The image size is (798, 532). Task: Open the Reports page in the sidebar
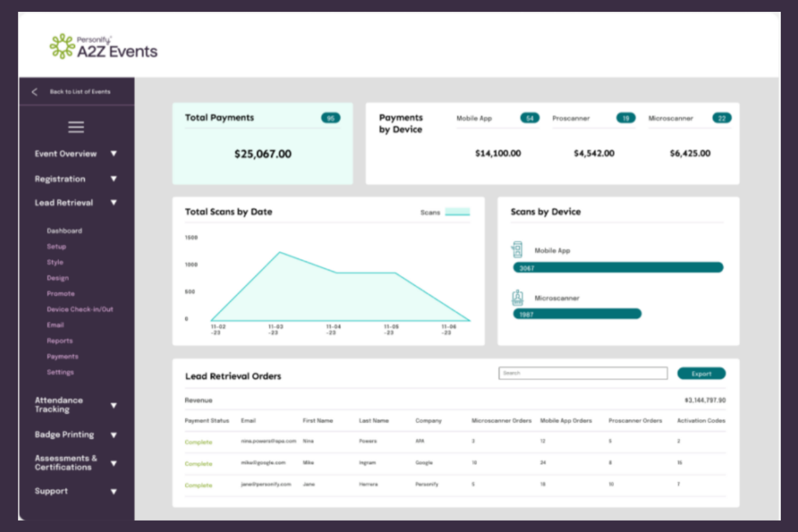click(60, 341)
